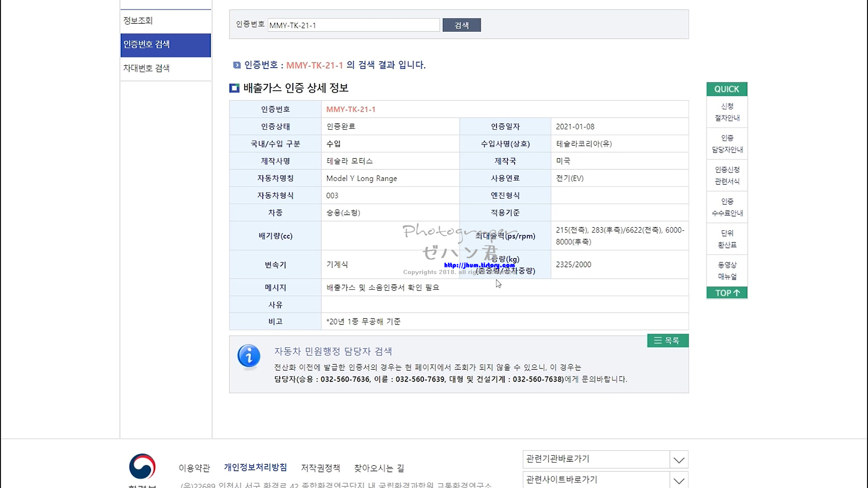Open 신청 절차안내 in the quick menu
Image resolution: width=868 pixels, height=488 pixels.
pos(727,112)
